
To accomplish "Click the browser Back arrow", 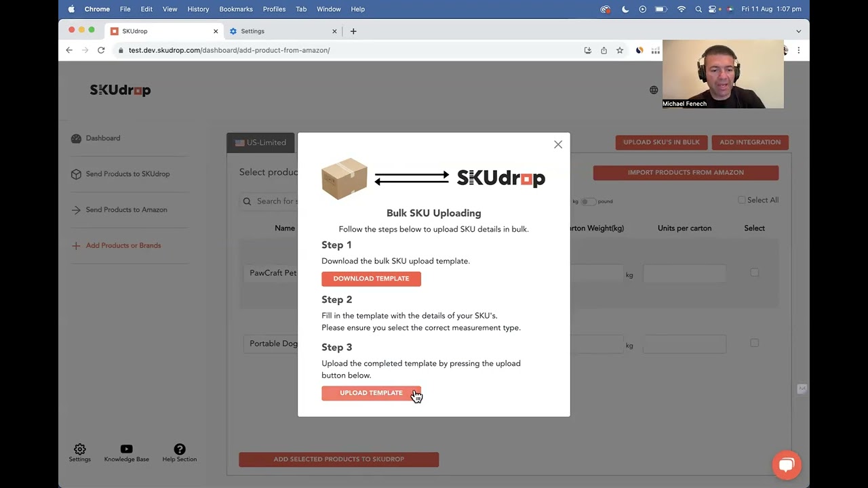I will tap(69, 50).
